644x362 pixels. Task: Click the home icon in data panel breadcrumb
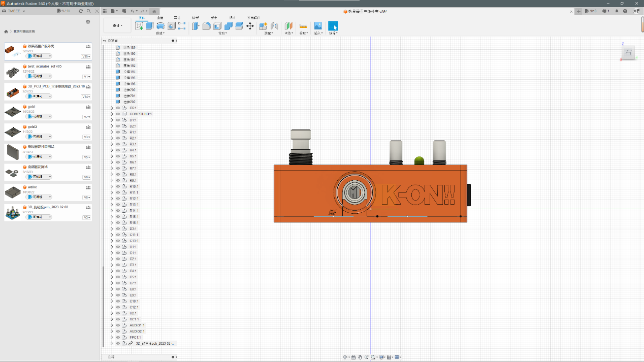[6, 31]
